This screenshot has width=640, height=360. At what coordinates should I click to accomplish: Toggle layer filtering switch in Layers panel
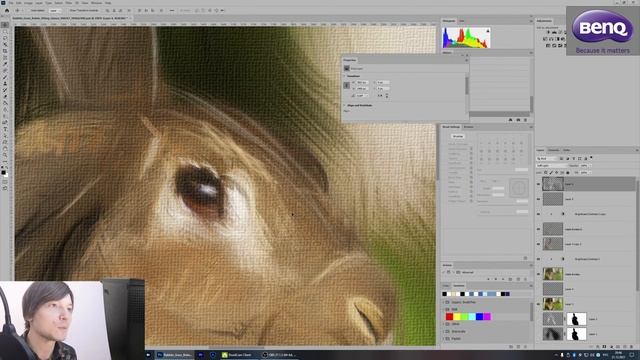click(591, 158)
